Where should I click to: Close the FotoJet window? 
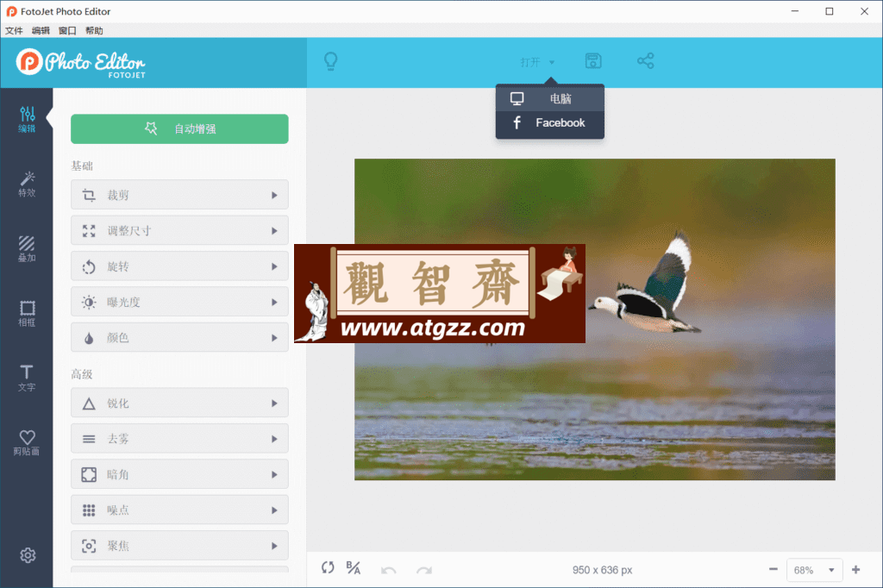tap(864, 11)
